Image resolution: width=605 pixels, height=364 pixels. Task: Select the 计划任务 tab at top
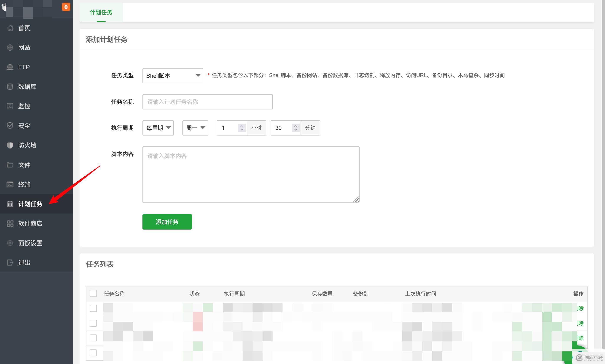101,12
